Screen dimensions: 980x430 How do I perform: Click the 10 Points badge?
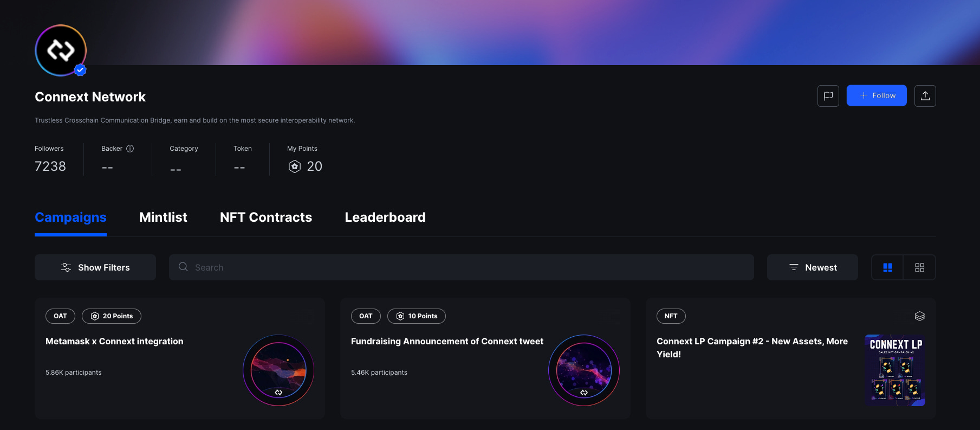[417, 316]
